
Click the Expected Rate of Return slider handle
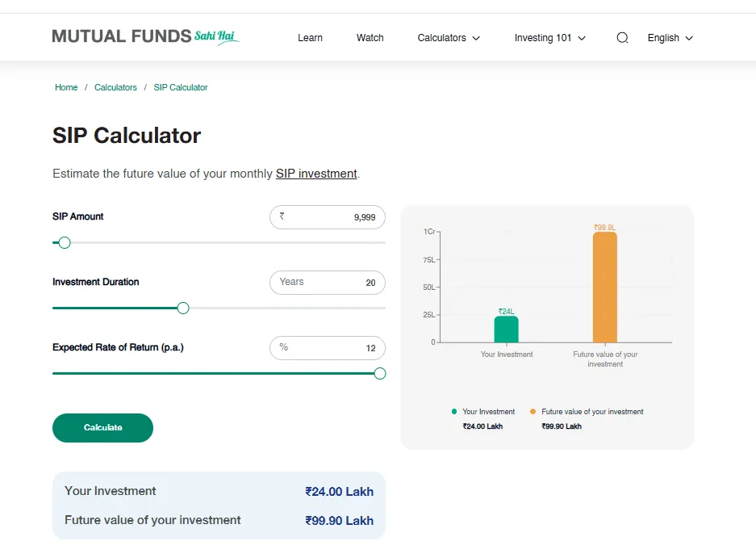(380, 373)
